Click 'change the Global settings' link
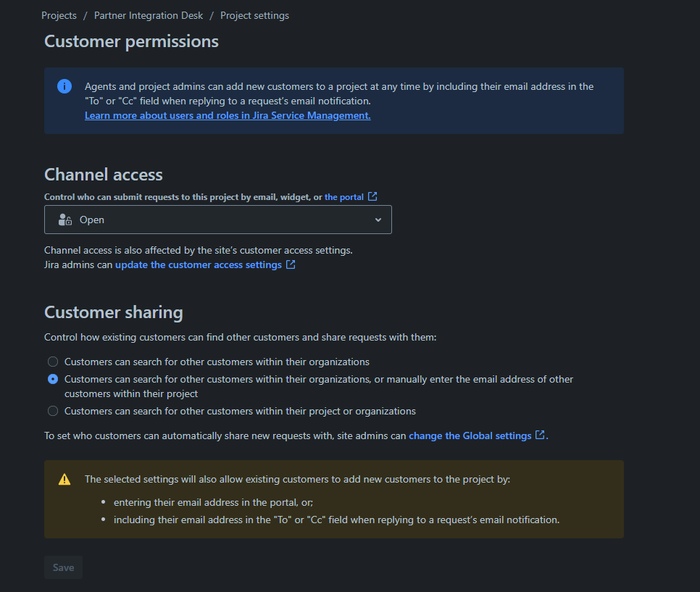The width and height of the screenshot is (700, 592). tap(470, 435)
